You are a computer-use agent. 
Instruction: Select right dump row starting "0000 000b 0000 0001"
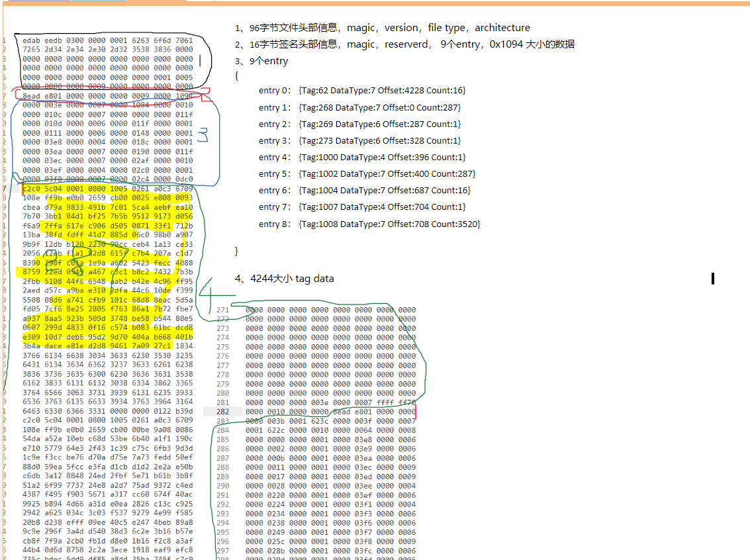pyautogui.click(x=330, y=458)
